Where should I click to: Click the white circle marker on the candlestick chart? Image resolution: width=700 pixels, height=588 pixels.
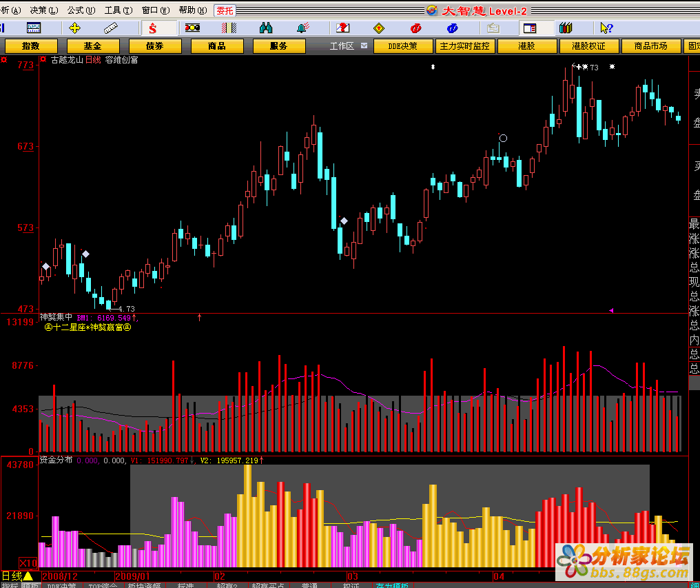pos(503,139)
